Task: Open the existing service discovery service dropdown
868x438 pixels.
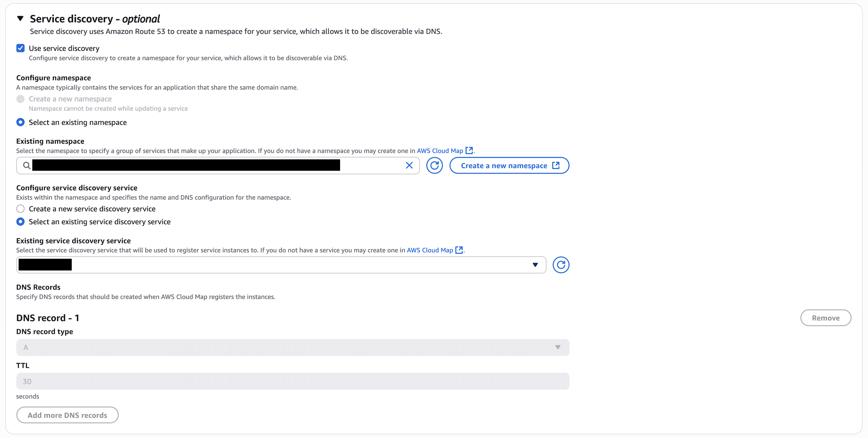Action: pyautogui.click(x=281, y=265)
